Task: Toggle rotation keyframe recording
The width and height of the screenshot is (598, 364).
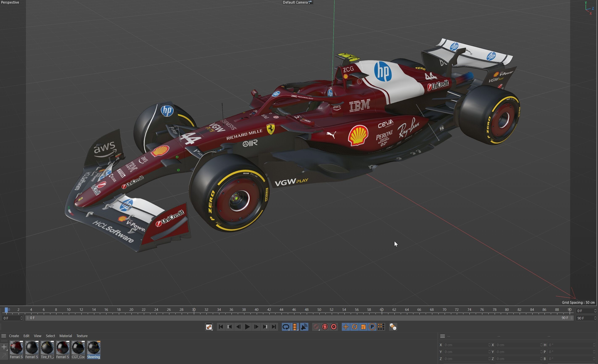Action: (x=354, y=327)
